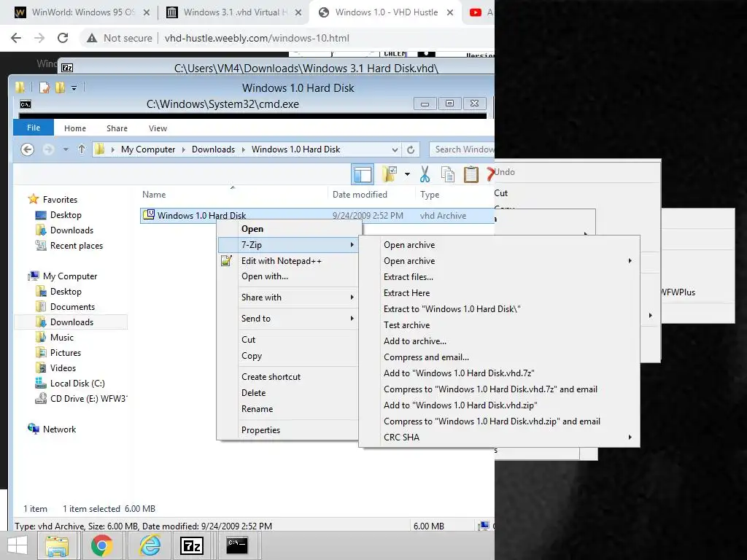Viewport: 747px width, 560px height.
Task: Select Add to archive... in the 7-Zip submenu
Action: coord(415,341)
